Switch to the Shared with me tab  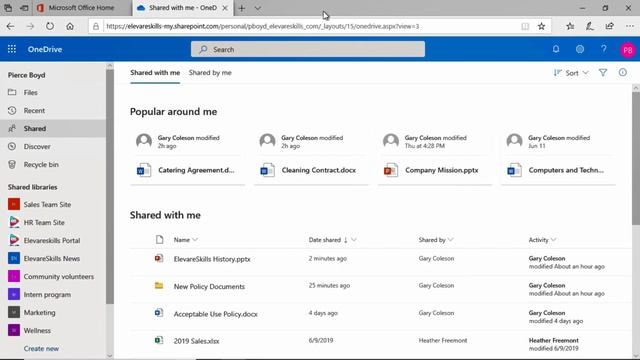pyautogui.click(x=155, y=73)
